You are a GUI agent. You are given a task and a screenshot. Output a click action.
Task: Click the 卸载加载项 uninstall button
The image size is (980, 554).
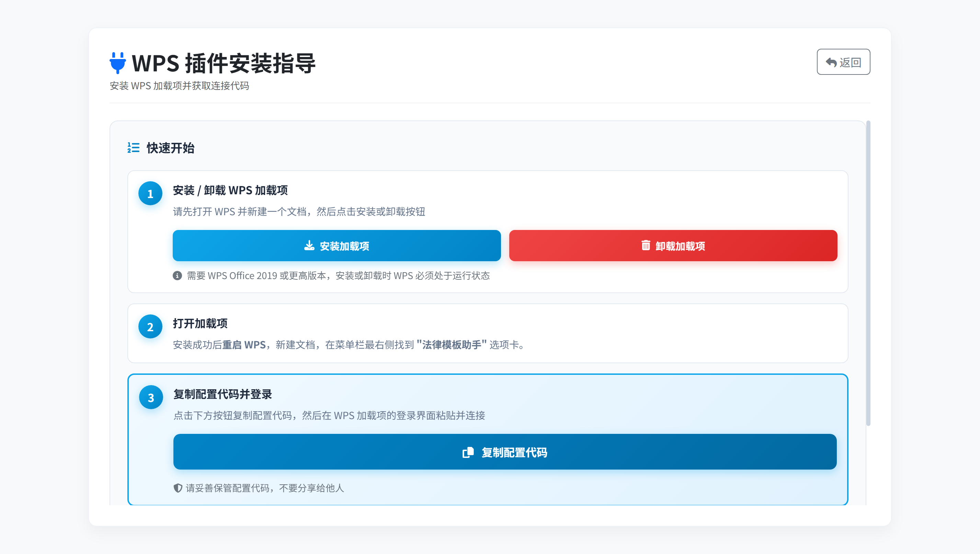(673, 245)
